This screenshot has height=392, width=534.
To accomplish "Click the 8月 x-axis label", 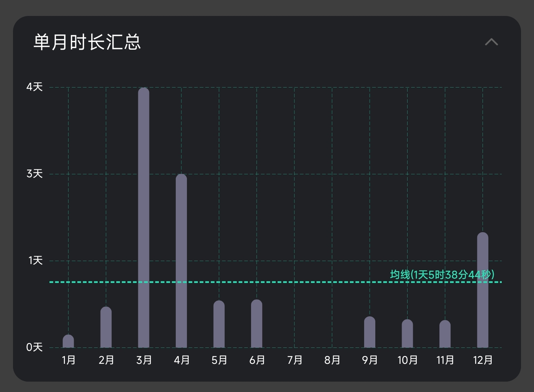I will tap(332, 360).
